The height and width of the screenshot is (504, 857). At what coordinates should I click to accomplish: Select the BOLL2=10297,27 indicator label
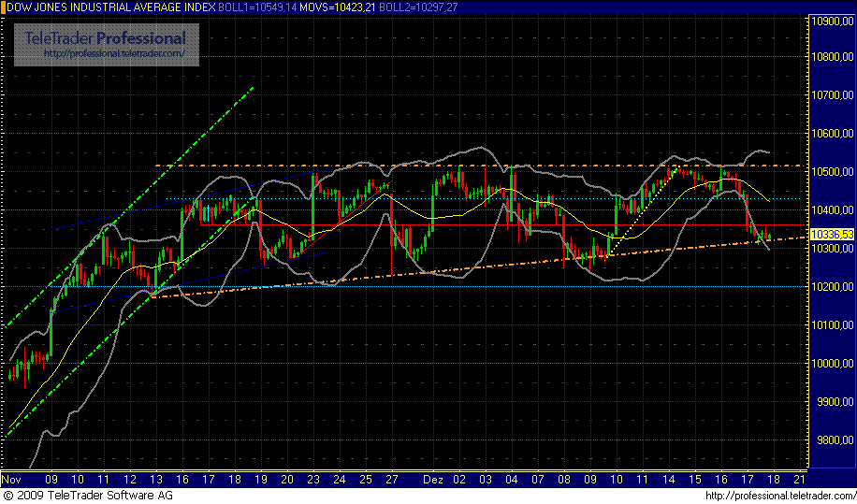(419, 7)
